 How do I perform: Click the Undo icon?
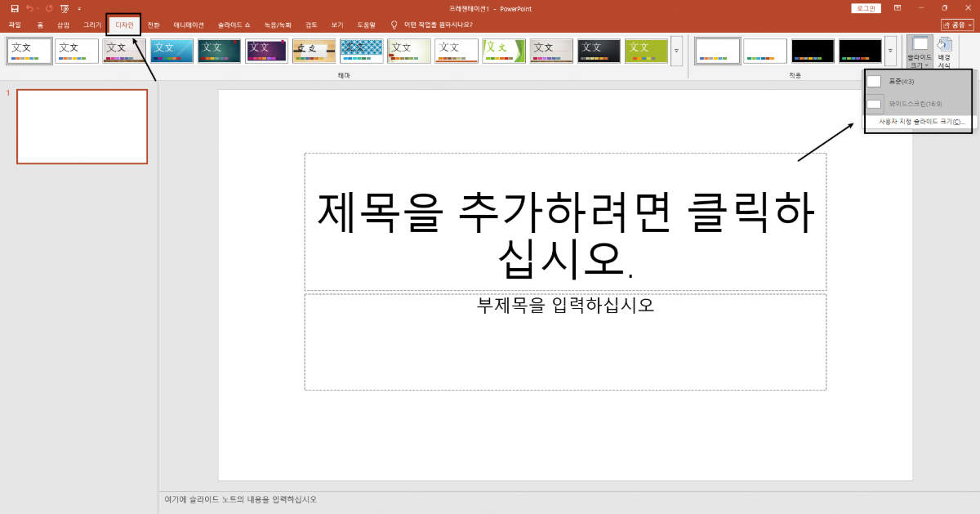click(29, 8)
